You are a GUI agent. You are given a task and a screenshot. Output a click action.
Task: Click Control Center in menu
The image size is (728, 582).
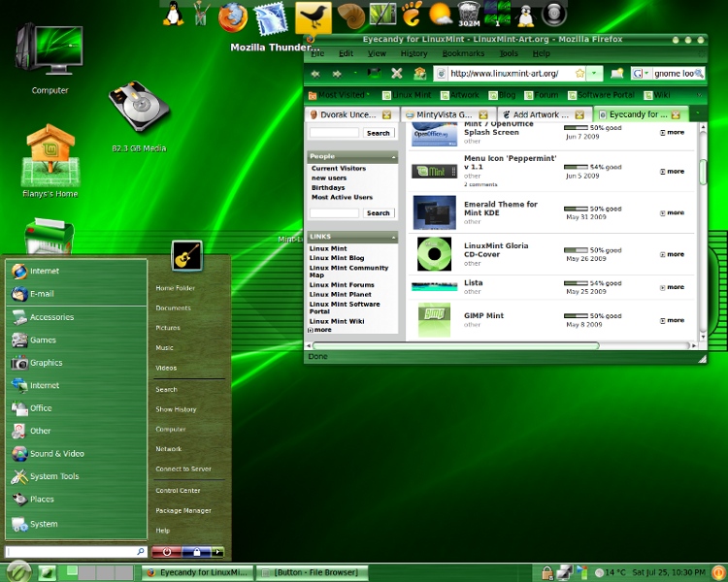click(178, 491)
